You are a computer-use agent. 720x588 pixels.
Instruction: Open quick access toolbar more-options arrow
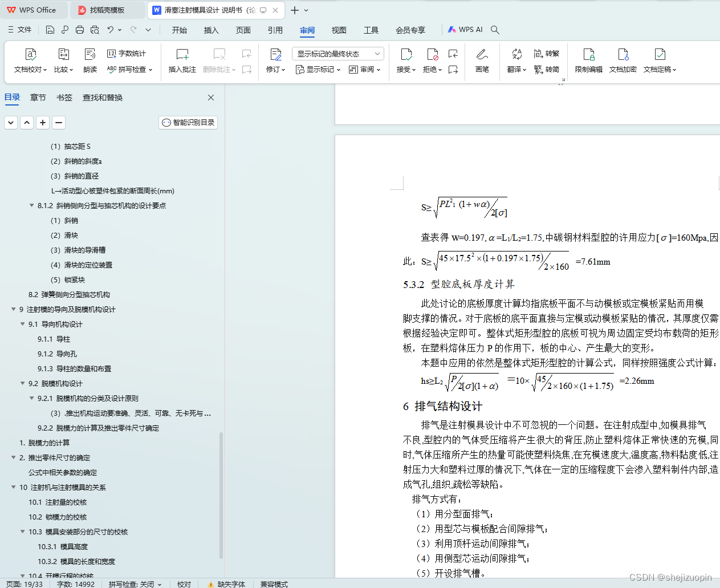[x=148, y=30]
